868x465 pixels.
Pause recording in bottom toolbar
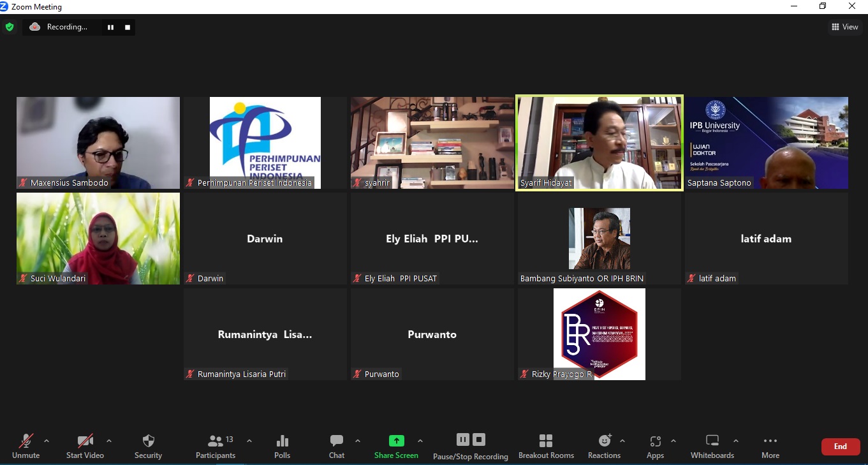coord(463,439)
